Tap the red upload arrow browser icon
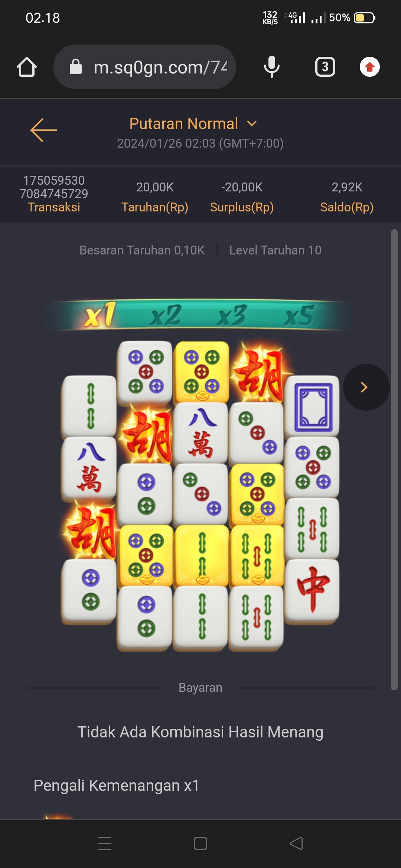Image resolution: width=401 pixels, height=868 pixels. (x=370, y=67)
